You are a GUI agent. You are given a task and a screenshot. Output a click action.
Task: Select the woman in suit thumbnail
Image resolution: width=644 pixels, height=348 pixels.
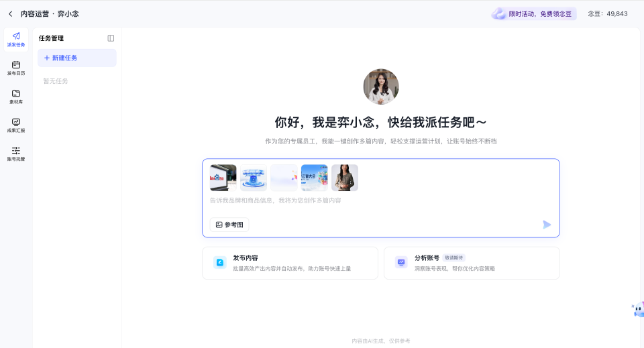click(345, 178)
